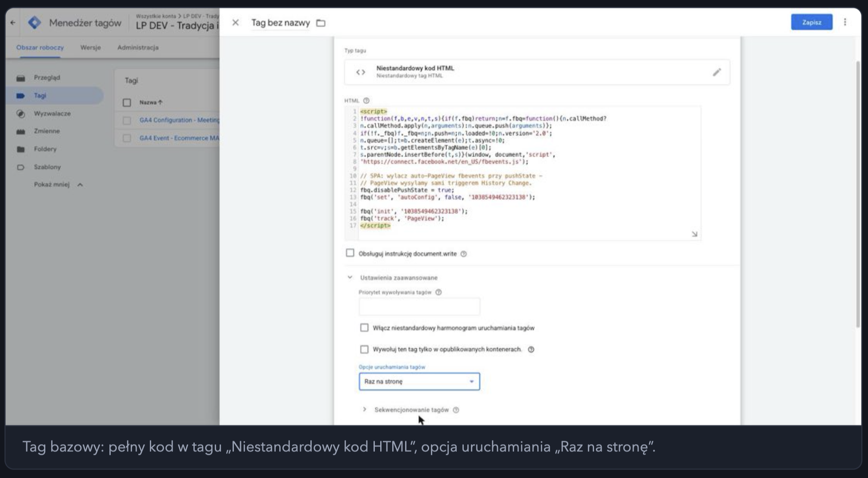868x478 pixels.
Task: Click help icon beside Priorytet wywoływania tagów
Action: point(438,292)
